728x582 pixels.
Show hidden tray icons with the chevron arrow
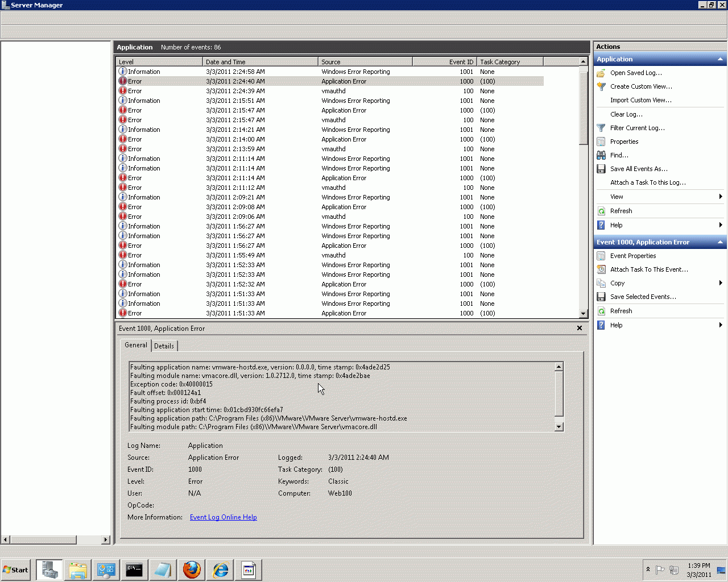tap(648, 569)
